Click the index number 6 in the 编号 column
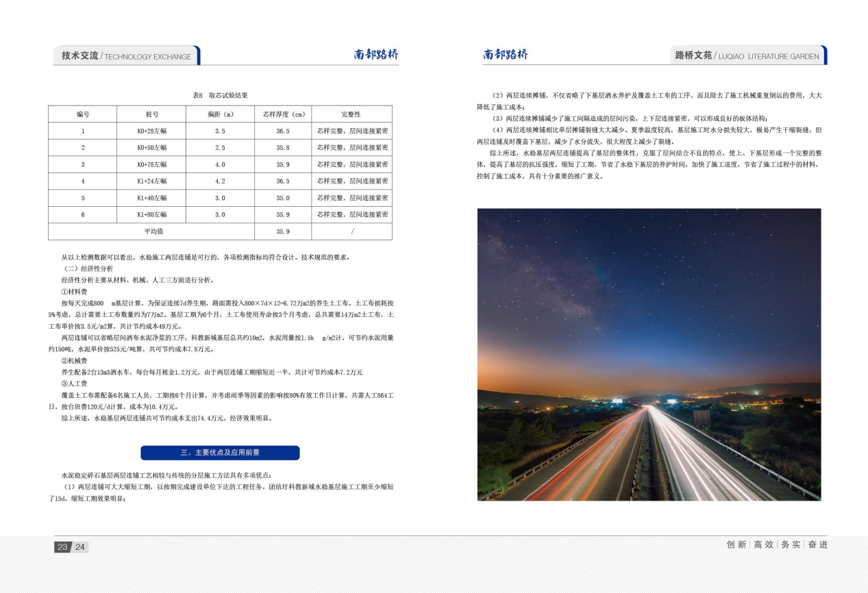Viewport: 868px width, 593px height. pyautogui.click(x=83, y=214)
